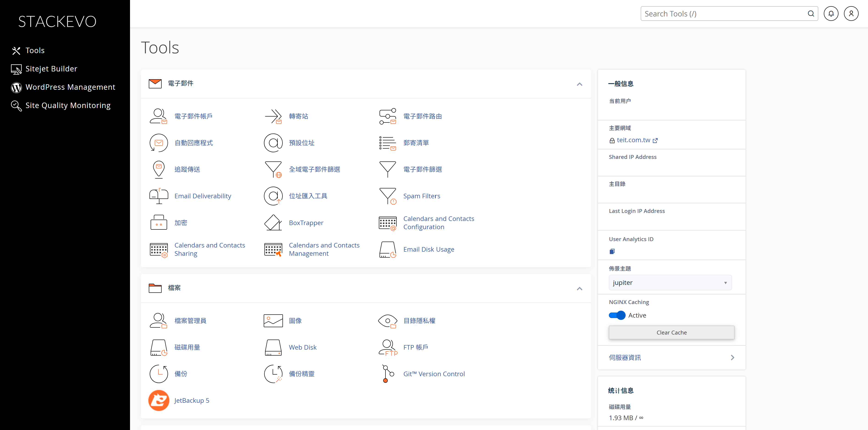
Task: Select WordPress Management sidebar item
Action: [x=70, y=87]
